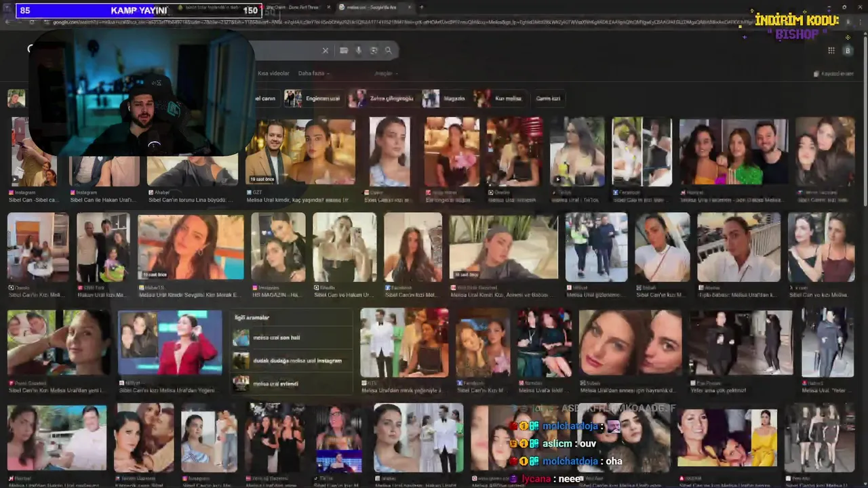The height and width of the screenshot is (488, 868).
Task: Open related search 'melisa ural son hali'
Action: point(292,338)
